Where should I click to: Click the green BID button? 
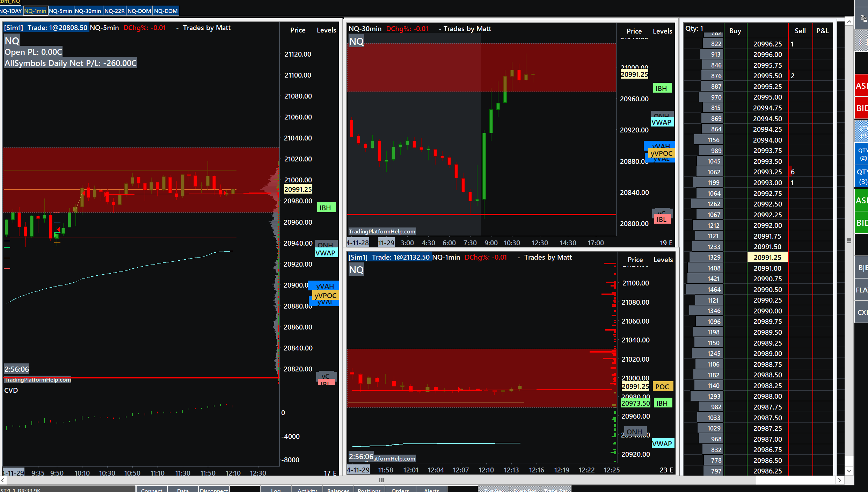(x=861, y=223)
